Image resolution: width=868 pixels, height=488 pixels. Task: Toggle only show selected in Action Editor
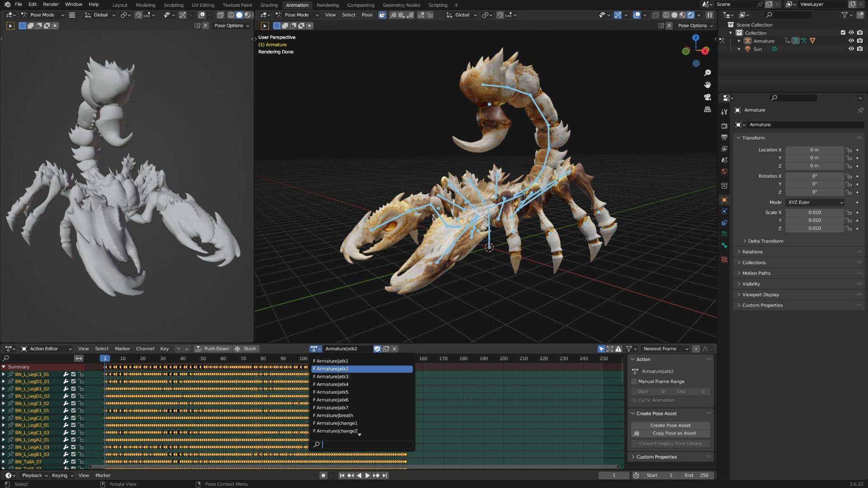601,349
